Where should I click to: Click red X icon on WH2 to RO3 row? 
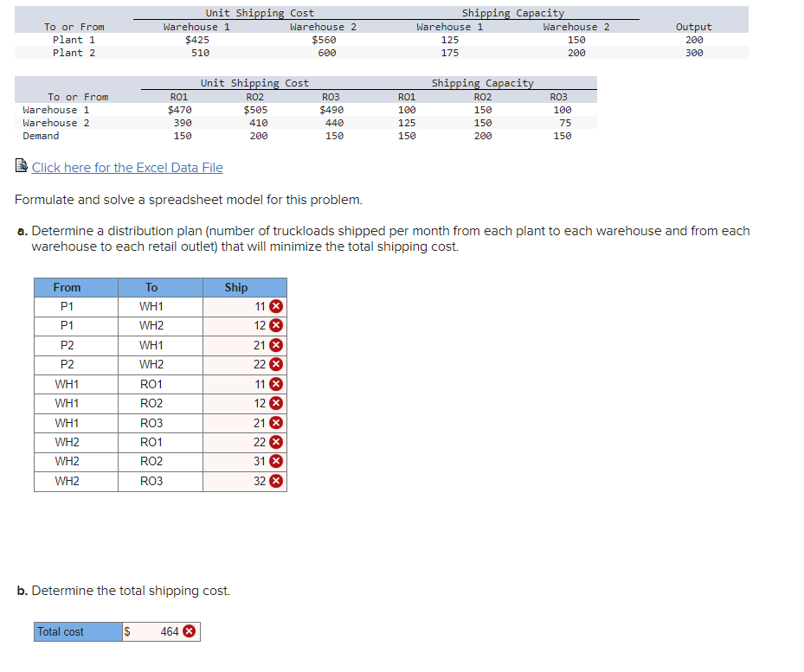pyautogui.click(x=275, y=481)
